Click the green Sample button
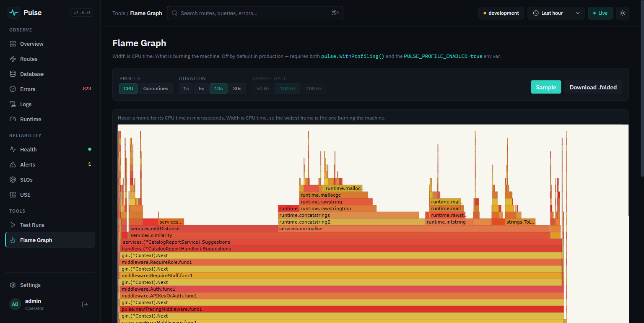The width and height of the screenshot is (644, 323). pos(546,87)
